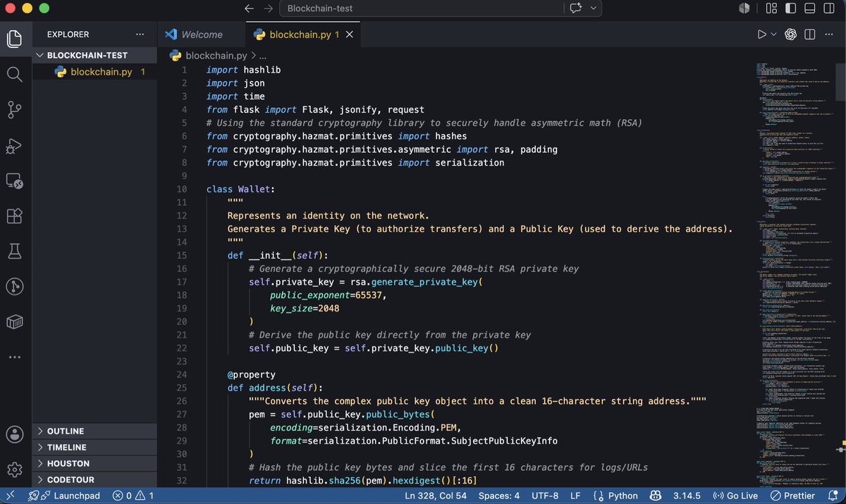The image size is (846, 504).
Task: Change the Spaces: 4 indentation setting
Action: tap(499, 496)
